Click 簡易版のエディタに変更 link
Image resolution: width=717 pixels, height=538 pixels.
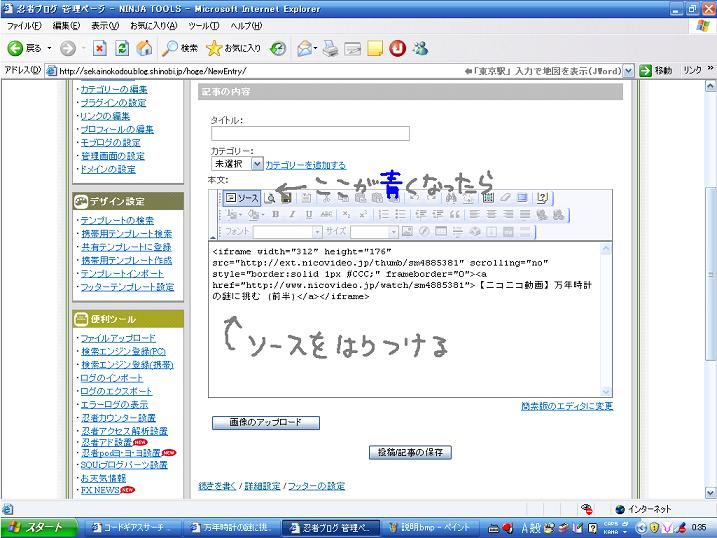(567, 406)
